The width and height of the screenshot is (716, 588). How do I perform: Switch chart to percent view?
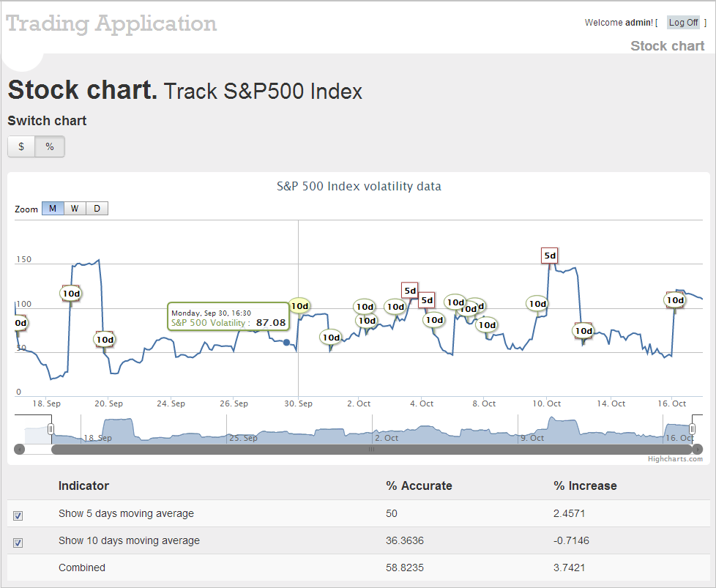click(x=50, y=146)
